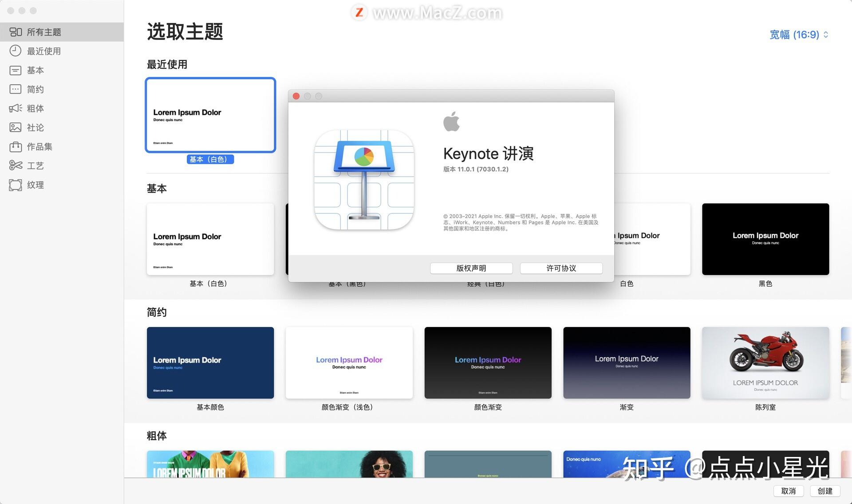Select the 基本颜色 theme

[210, 362]
